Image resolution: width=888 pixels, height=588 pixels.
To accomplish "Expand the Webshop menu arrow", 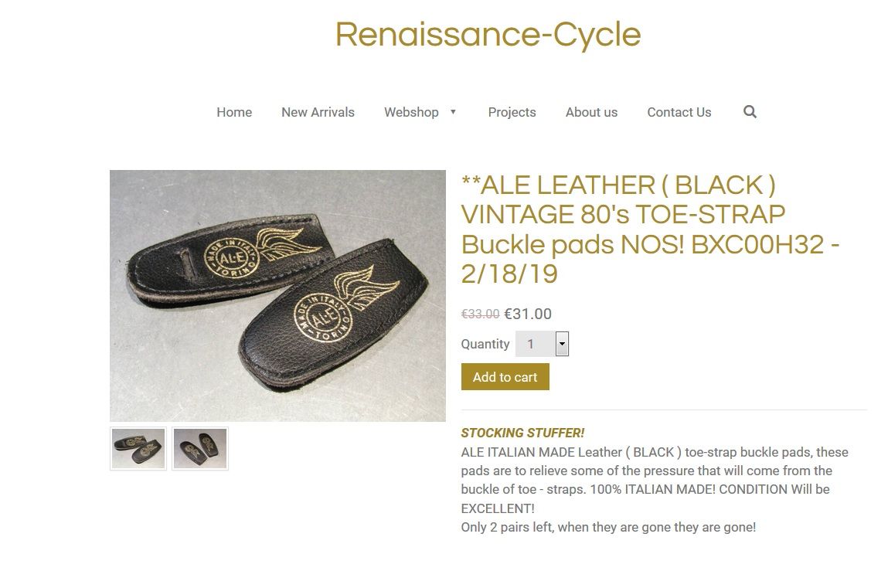I will (453, 112).
